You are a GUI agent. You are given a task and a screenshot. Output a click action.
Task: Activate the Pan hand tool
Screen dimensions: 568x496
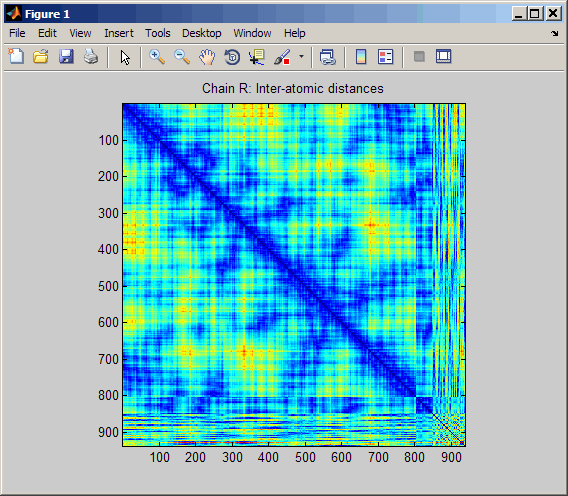tap(207, 57)
